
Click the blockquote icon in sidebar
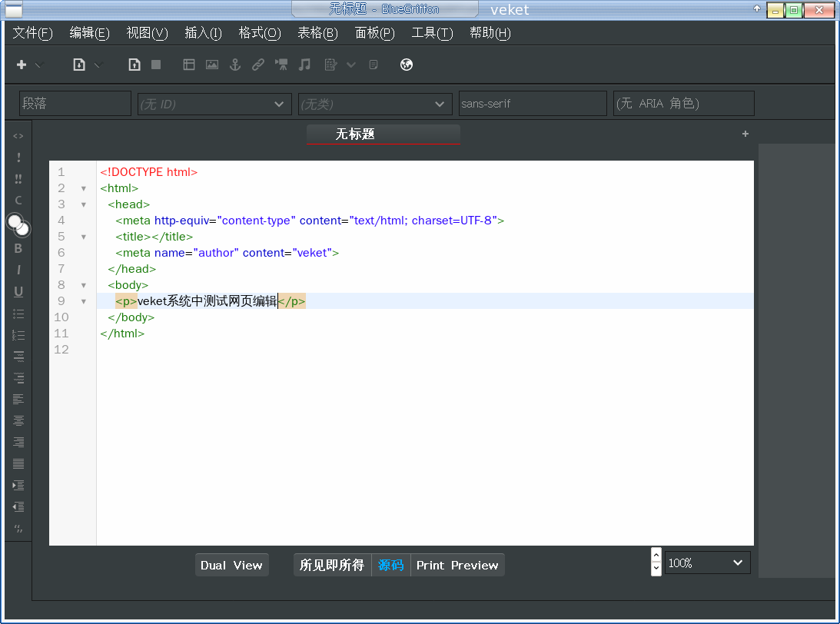pos(18,529)
